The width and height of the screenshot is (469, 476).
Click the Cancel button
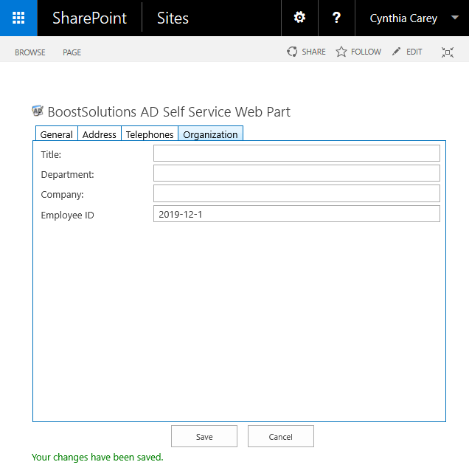pos(281,436)
